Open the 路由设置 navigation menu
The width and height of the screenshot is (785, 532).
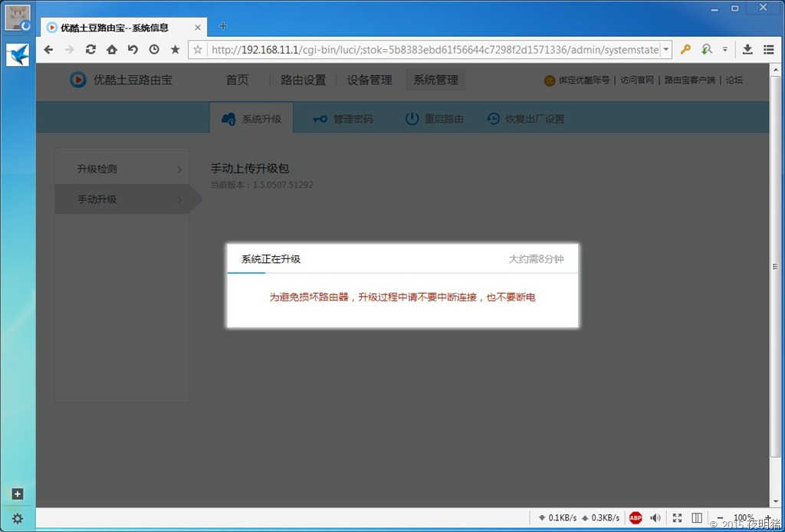point(303,80)
